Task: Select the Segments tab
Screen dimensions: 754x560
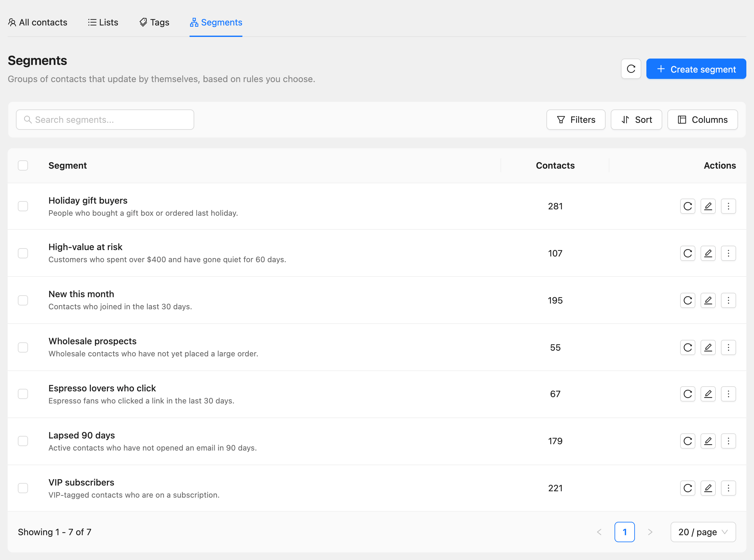Action: 216,22
